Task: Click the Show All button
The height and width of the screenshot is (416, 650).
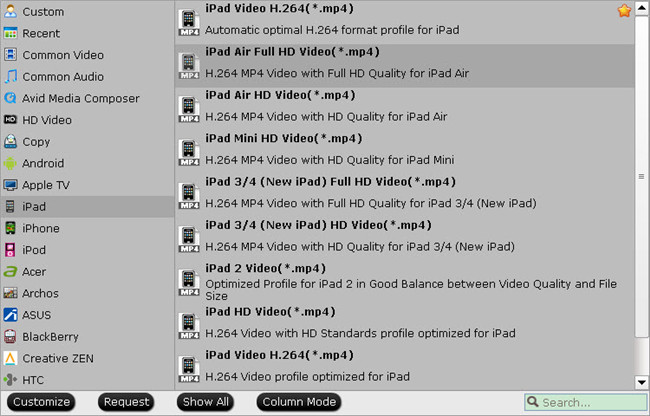Action: coord(206,402)
